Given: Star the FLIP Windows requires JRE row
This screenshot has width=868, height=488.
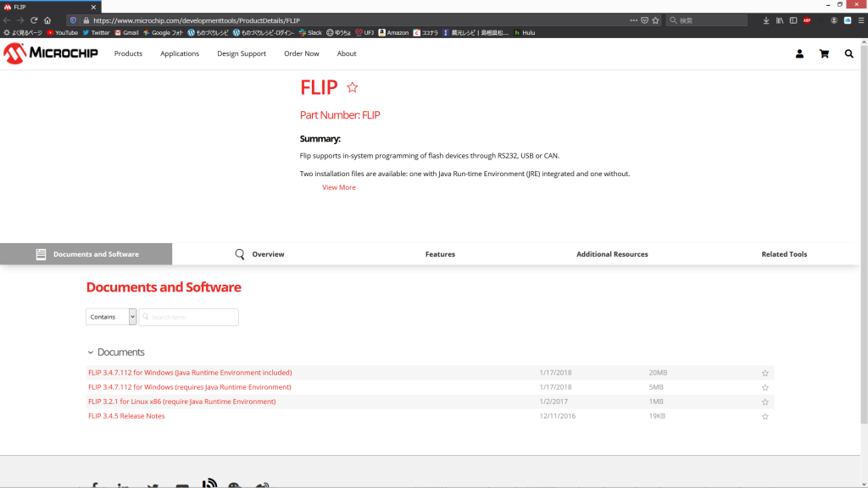Looking at the screenshot, I should [x=765, y=387].
